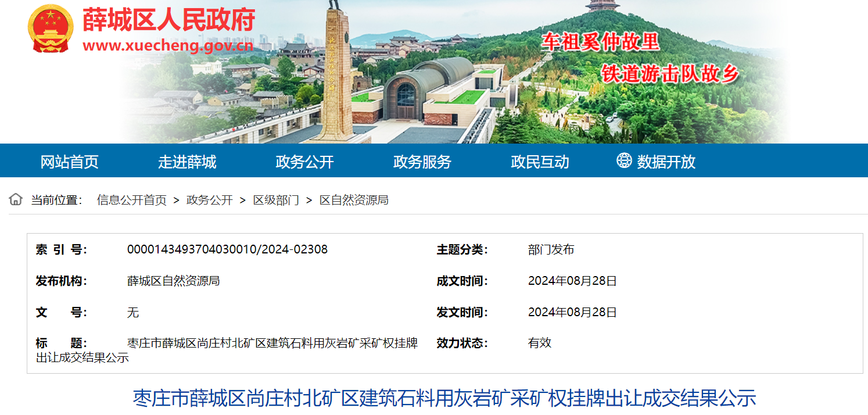The width and height of the screenshot is (868, 415).
Task: Click the large blue article headline
Action: tap(444, 399)
